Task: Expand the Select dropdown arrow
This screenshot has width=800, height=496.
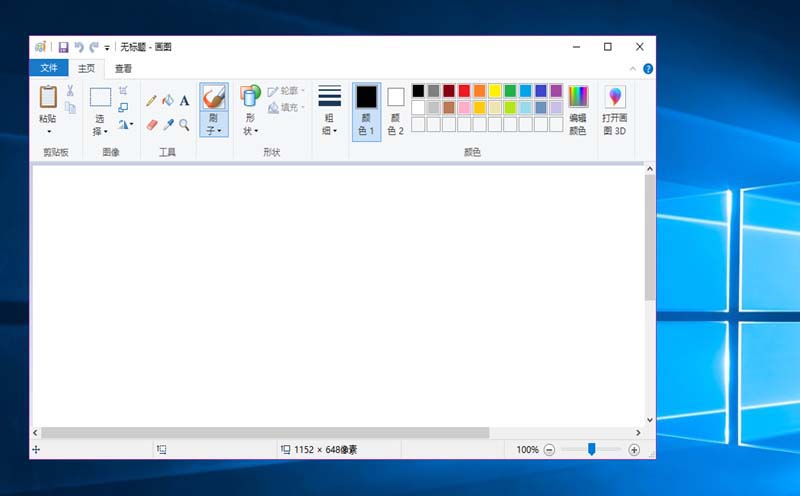Action: coord(106,132)
